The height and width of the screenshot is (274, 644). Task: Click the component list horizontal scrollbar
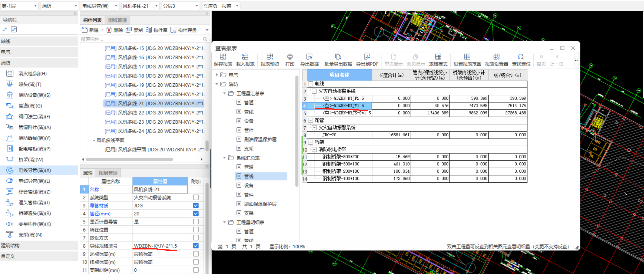(x=129, y=159)
